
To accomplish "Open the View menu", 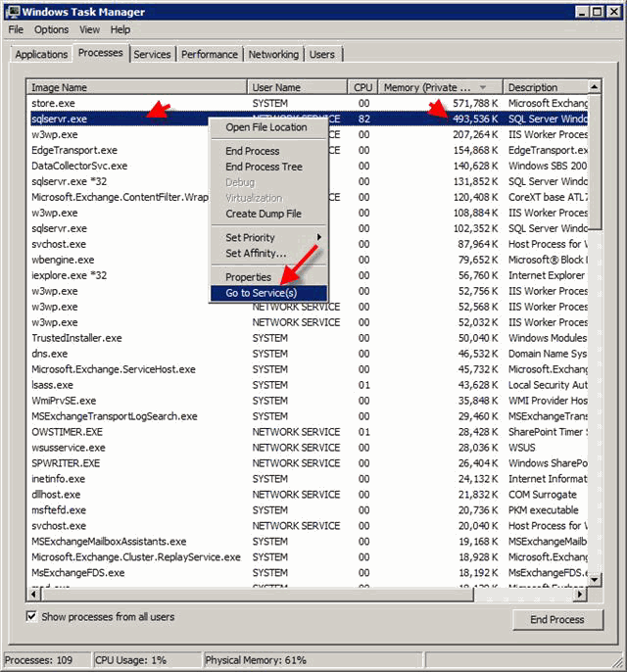I will click(x=89, y=29).
